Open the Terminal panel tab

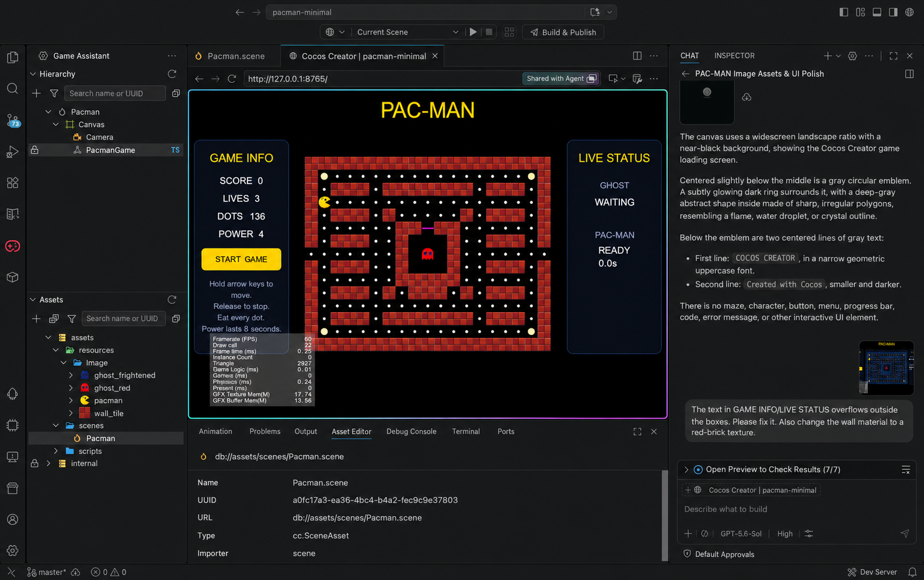point(466,432)
